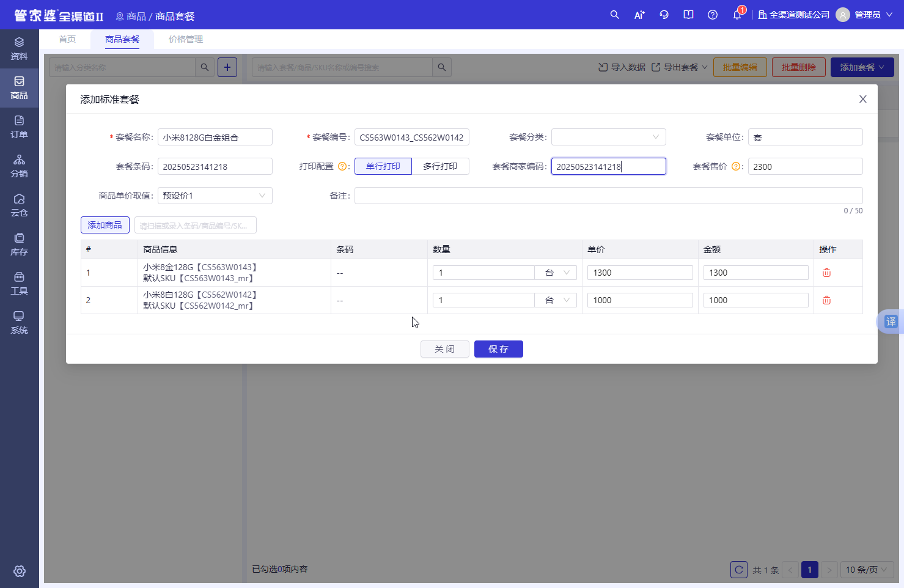Click the 批量删除 button
Viewport: 904px width, 588px height.
799,67
